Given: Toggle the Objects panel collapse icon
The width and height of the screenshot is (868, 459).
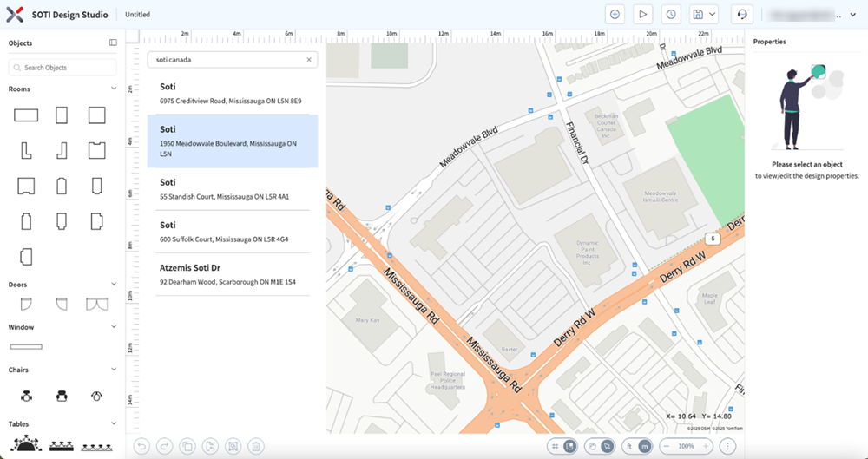Looking at the screenshot, I should tap(113, 43).
